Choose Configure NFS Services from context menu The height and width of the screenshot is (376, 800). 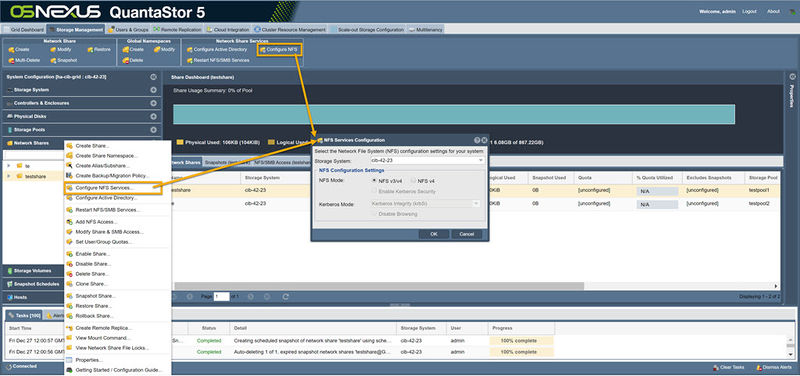point(113,188)
